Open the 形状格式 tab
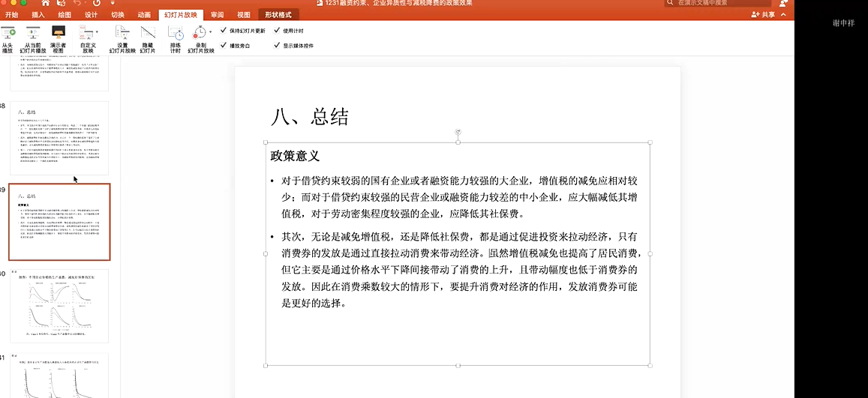The width and height of the screenshot is (868, 398). tap(278, 14)
